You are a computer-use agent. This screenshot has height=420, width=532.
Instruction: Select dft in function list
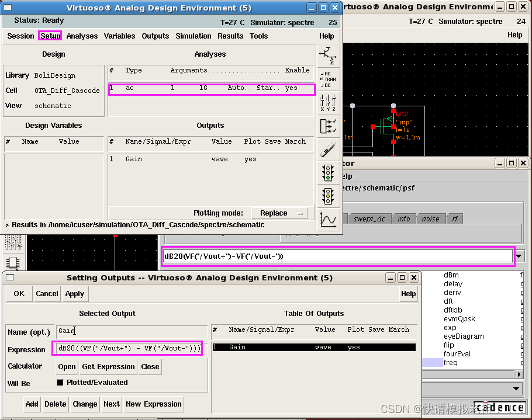[x=448, y=301]
